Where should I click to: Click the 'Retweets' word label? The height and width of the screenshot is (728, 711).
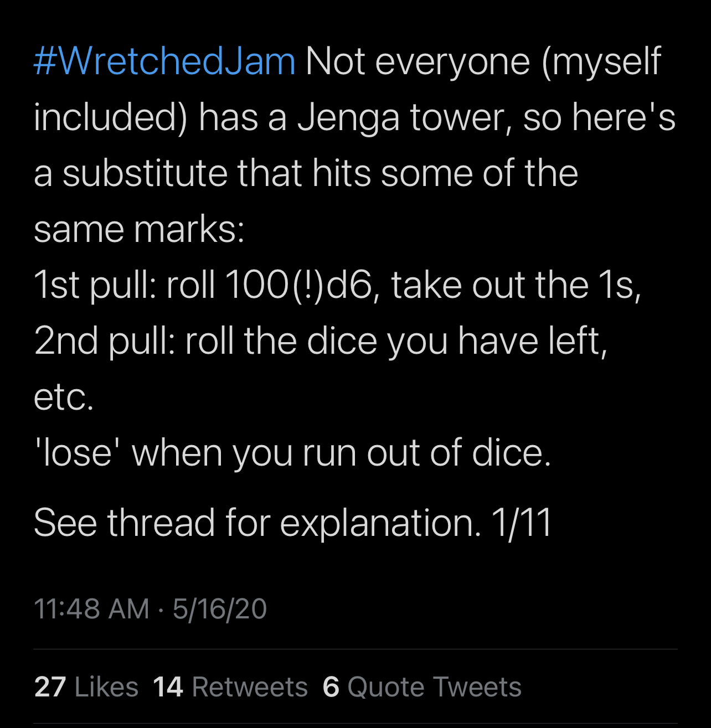[250, 687]
